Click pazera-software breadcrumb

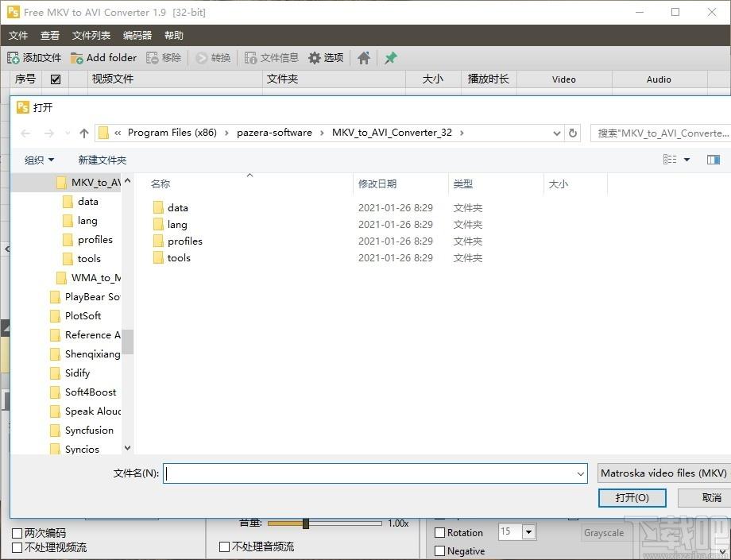(274, 133)
